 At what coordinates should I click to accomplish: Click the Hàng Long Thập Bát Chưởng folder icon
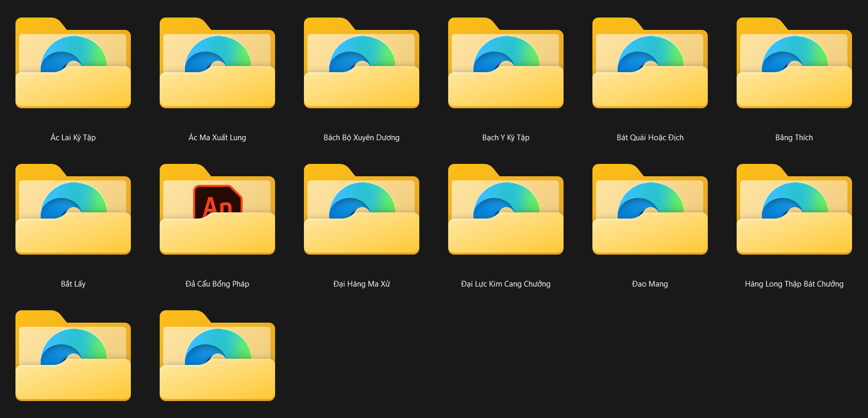click(x=794, y=210)
